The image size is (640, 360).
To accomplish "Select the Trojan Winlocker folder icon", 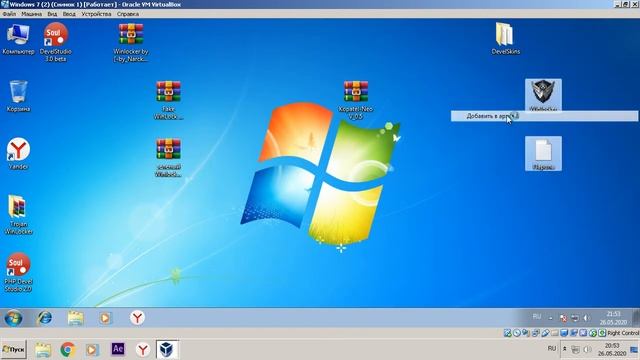I will click(18, 215).
